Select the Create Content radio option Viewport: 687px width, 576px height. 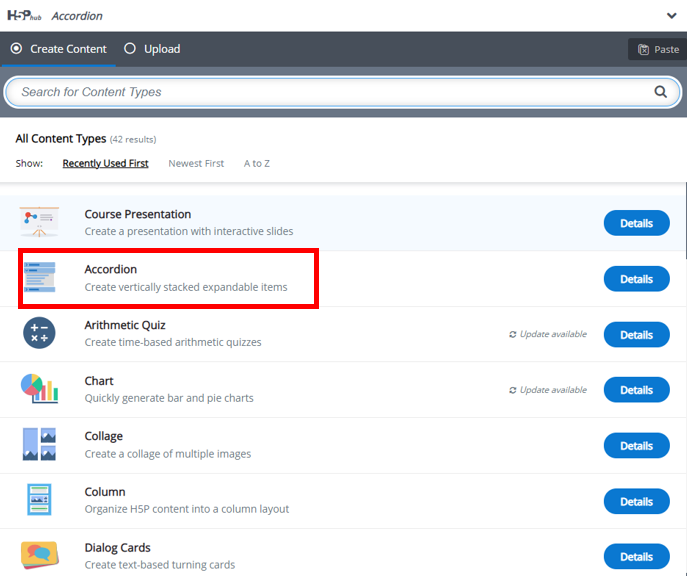click(15, 49)
